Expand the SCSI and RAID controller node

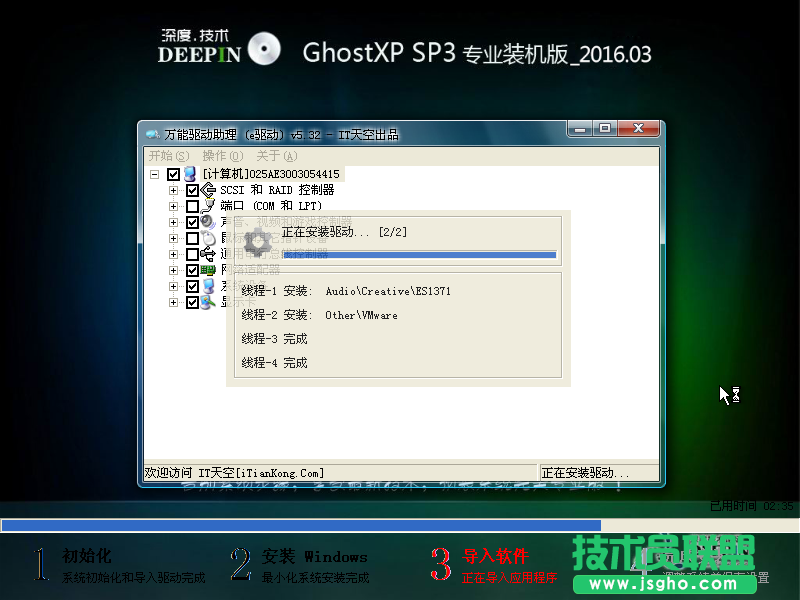(x=172, y=190)
